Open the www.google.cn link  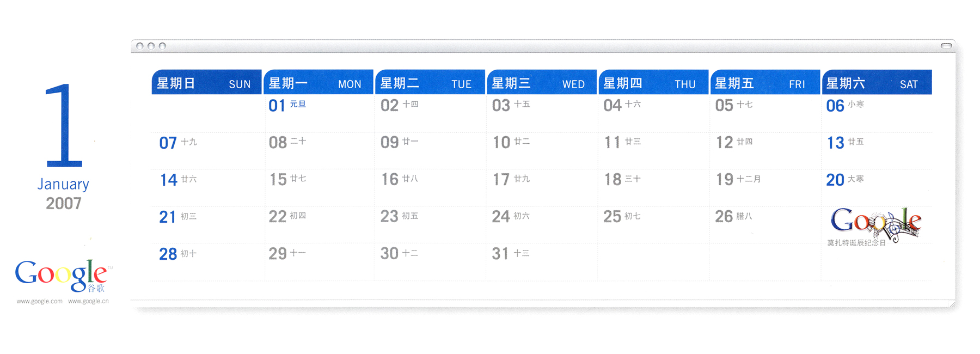coord(88,301)
